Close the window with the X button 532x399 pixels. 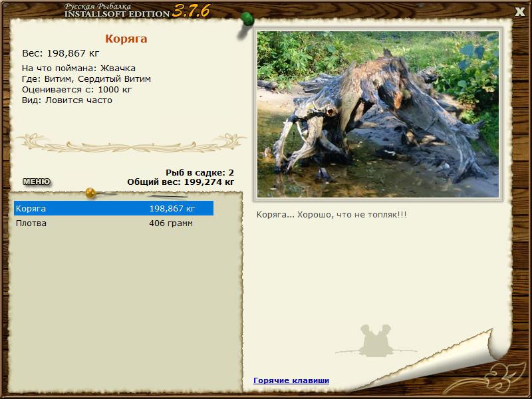[519, 12]
